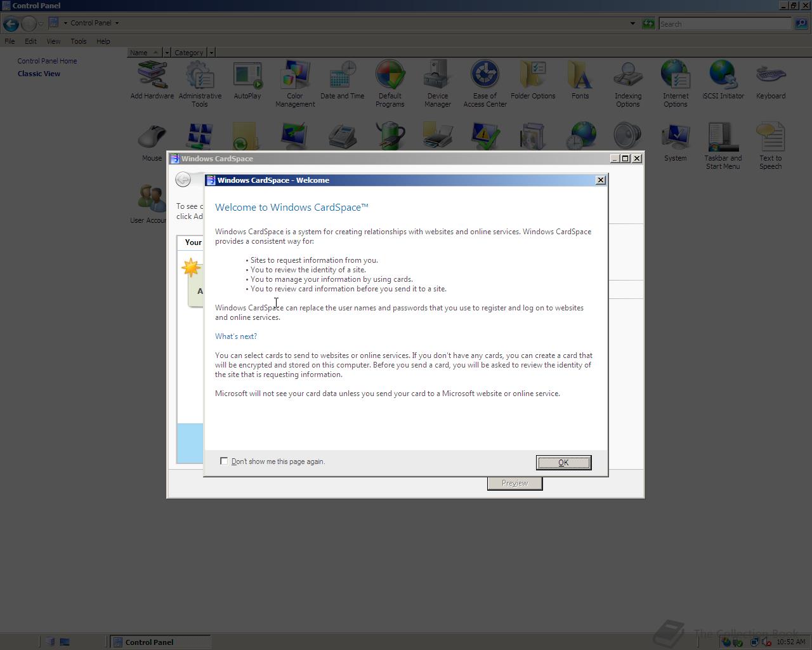The width and height of the screenshot is (812, 650).
Task: Expand the arrow after Control Panel breadcrumb
Action: [117, 23]
